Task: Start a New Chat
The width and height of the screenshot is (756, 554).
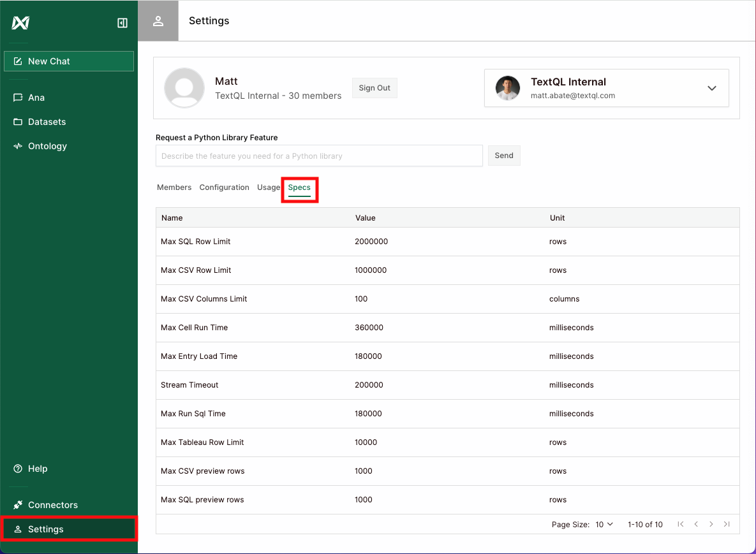Action: click(69, 61)
